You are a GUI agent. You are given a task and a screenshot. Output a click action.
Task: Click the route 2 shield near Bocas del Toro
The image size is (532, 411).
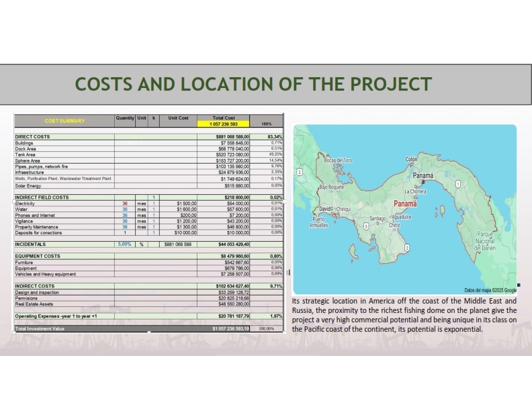tap(299, 172)
